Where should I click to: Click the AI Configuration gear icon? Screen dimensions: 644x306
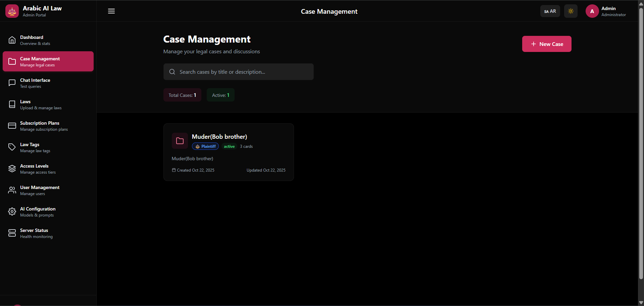[x=12, y=212]
